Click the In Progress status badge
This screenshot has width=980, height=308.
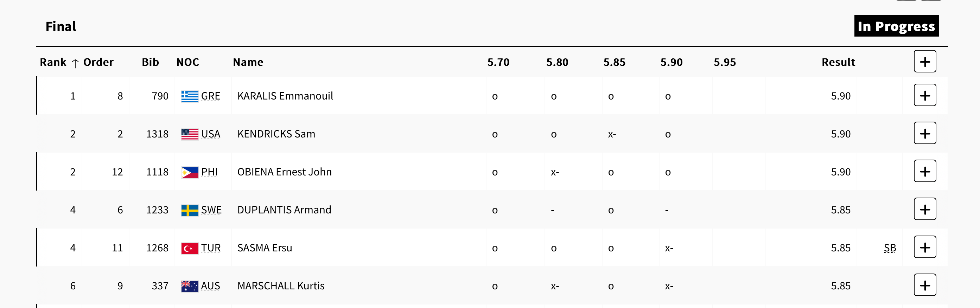tap(896, 26)
